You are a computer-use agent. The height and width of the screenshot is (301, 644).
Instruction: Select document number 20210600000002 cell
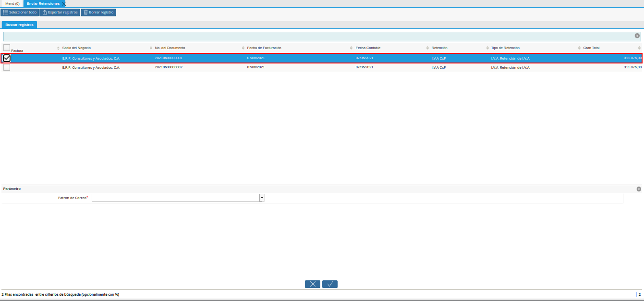coord(169,67)
